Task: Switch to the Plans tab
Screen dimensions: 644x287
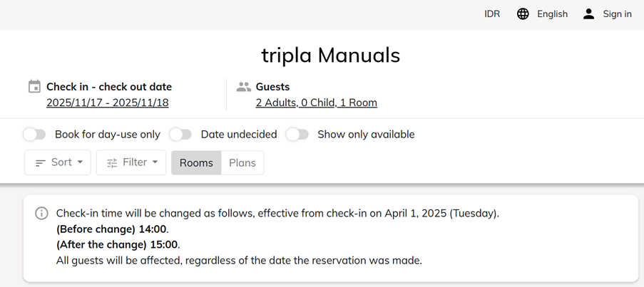Action: click(242, 163)
